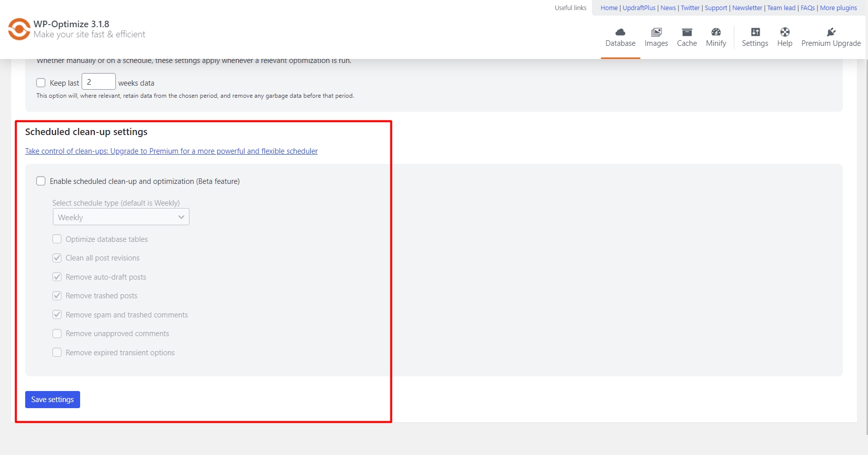Check Remove unapproved comments
This screenshot has width=868, height=455.
(x=57, y=333)
